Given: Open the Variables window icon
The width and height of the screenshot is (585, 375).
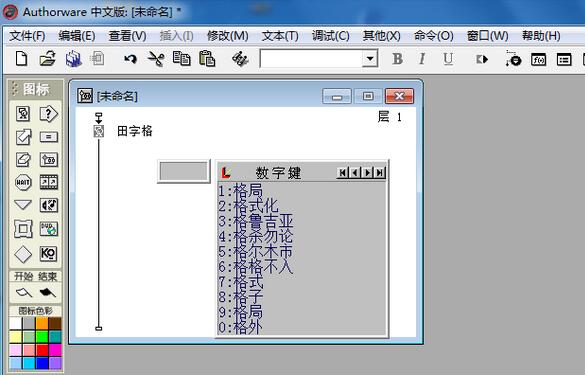Looking at the screenshot, I should 564,59.
